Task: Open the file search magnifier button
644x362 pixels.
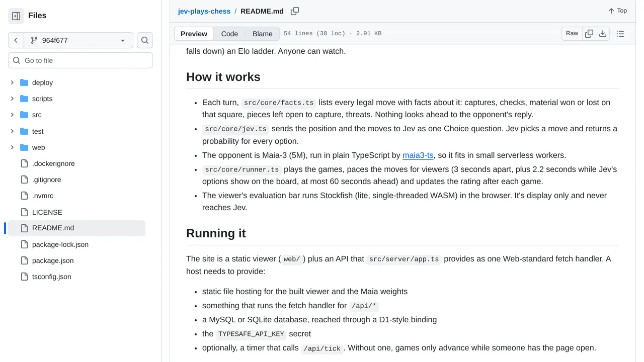Action: [145, 40]
